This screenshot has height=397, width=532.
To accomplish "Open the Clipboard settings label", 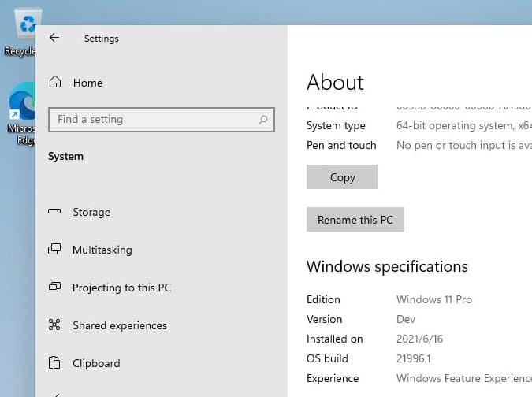I will click(x=96, y=363).
